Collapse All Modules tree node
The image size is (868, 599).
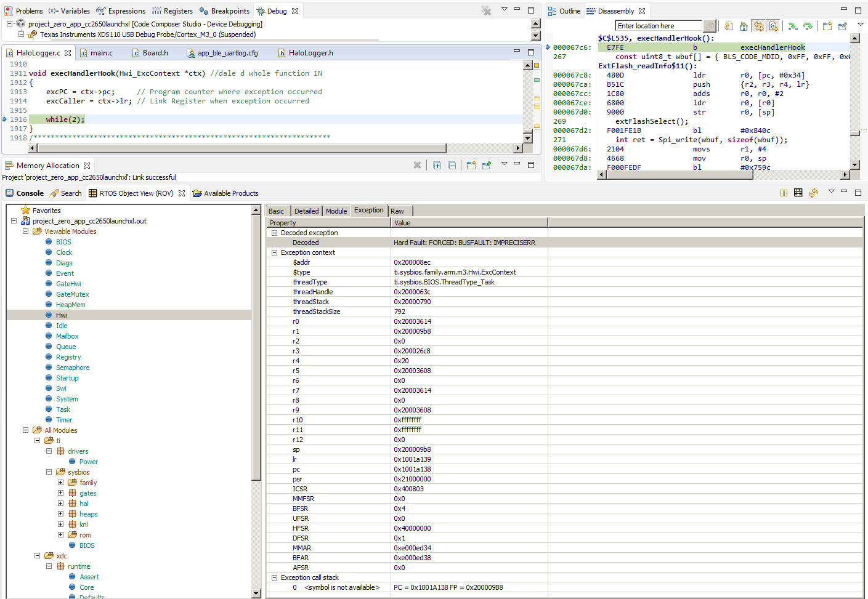pyautogui.click(x=25, y=430)
